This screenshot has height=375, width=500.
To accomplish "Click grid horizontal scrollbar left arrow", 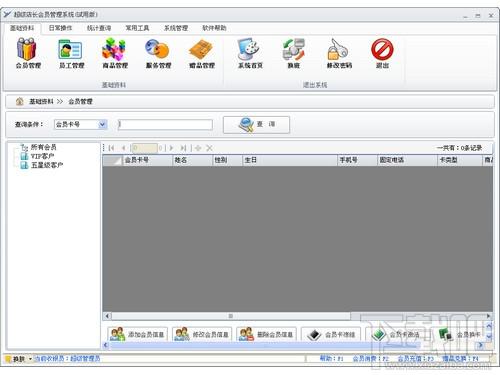I will 107,316.
